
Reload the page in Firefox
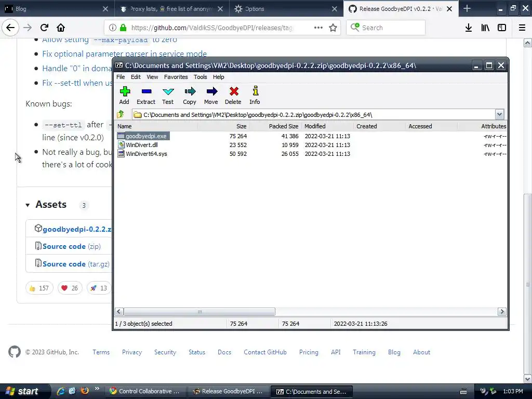pyautogui.click(x=44, y=28)
